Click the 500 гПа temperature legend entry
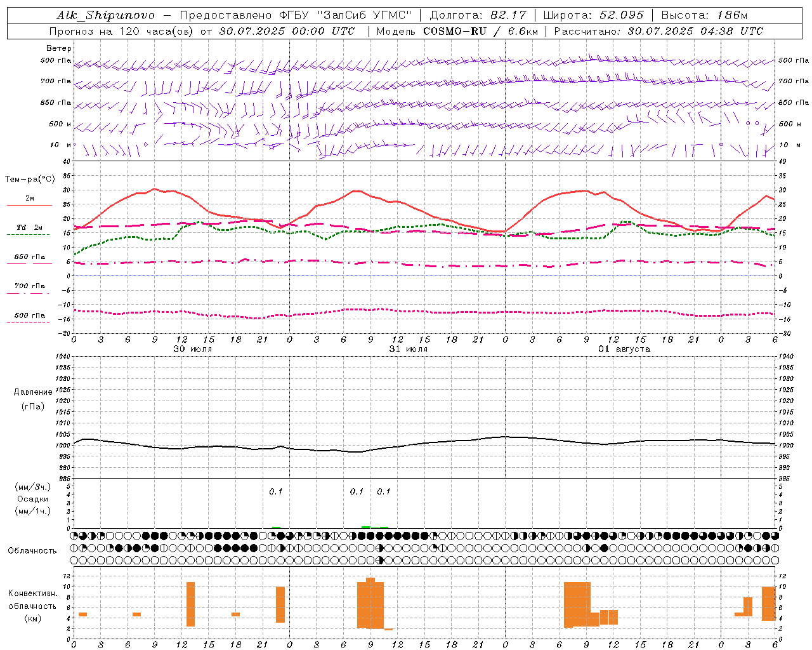 29,316
